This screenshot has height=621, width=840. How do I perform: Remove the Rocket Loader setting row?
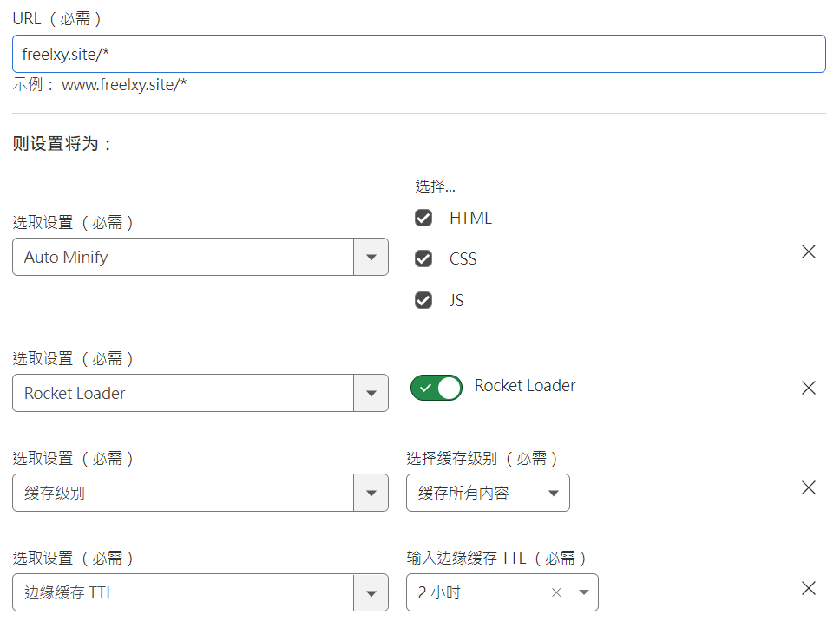click(x=808, y=388)
